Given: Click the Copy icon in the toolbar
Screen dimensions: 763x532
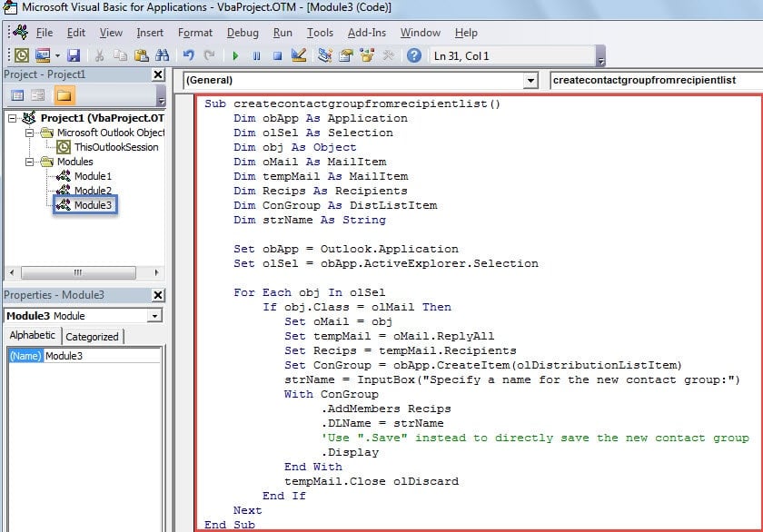Looking at the screenshot, I should [x=120, y=55].
